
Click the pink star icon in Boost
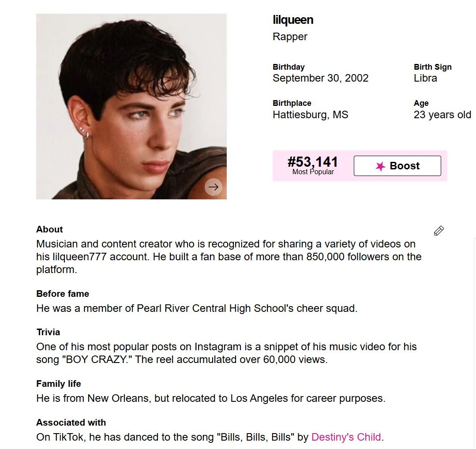click(x=380, y=166)
